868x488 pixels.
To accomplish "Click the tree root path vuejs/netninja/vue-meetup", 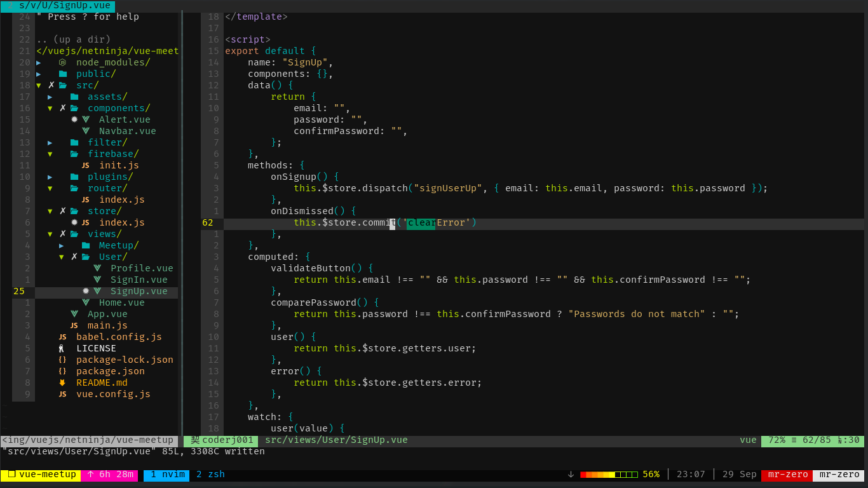I will [108, 51].
